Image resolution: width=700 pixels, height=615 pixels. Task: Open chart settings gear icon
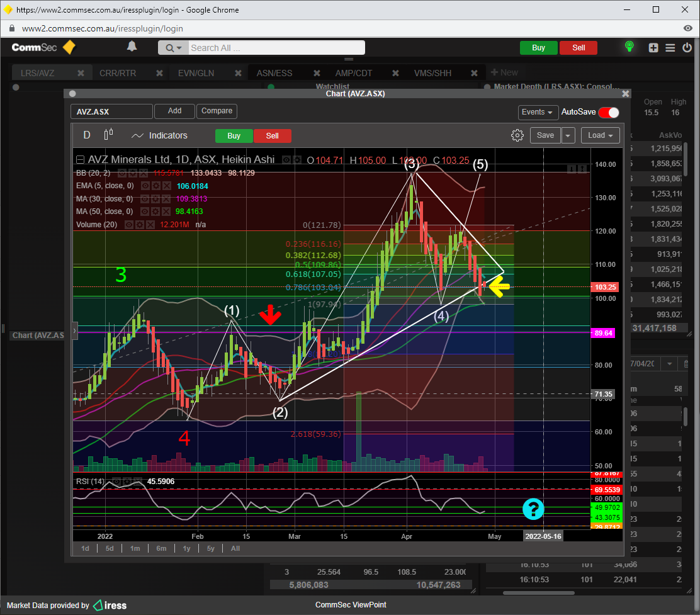pyautogui.click(x=517, y=135)
